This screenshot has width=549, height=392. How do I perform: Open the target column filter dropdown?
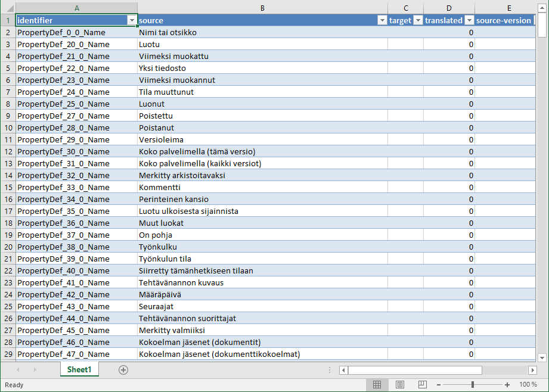tap(418, 20)
